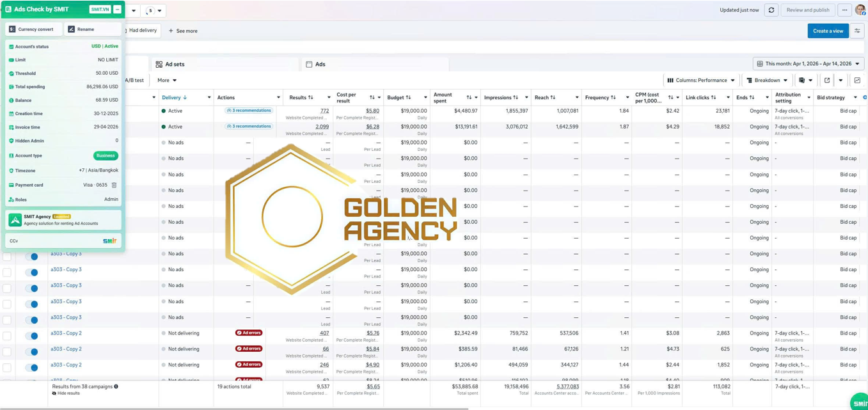868x410 pixels.
Task: Click the horizontal scrollbar under the table
Action: pos(234,408)
